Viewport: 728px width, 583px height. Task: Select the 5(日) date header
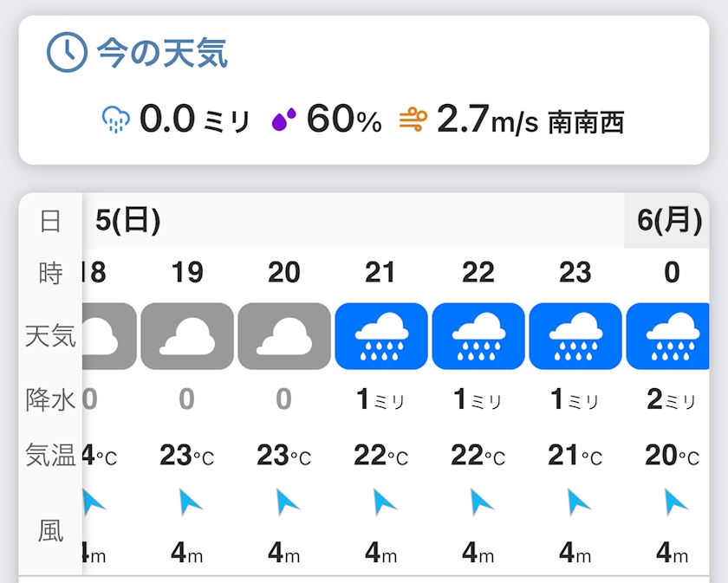127,220
